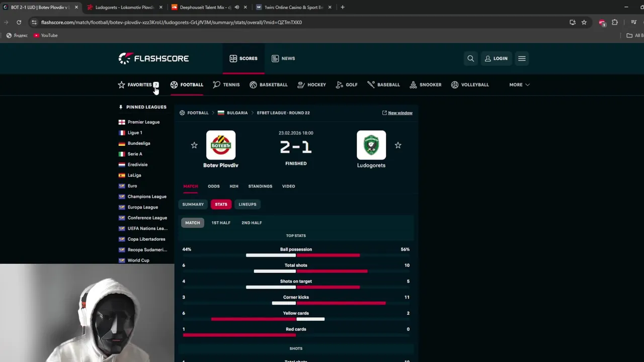Click the address bar URL
Image resolution: width=644 pixels, height=362 pixels.
tap(172, 22)
